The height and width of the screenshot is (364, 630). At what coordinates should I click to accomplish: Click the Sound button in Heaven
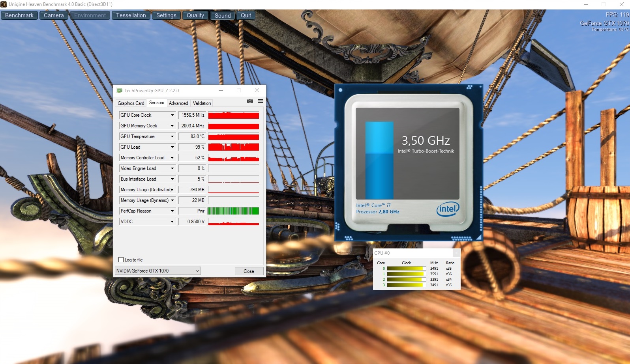(x=223, y=15)
